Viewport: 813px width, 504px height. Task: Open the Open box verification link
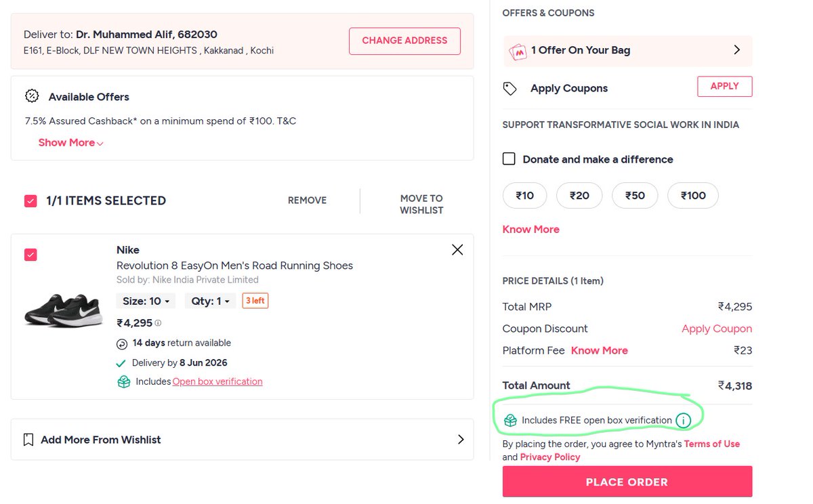pyautogui.click(x=217, y=381)
